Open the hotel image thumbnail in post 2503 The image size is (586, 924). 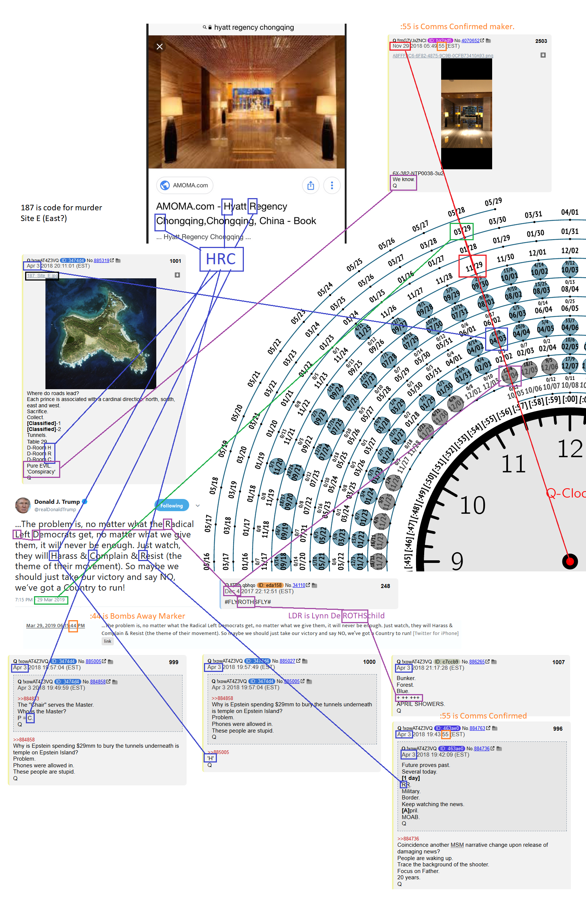[466, 114]
